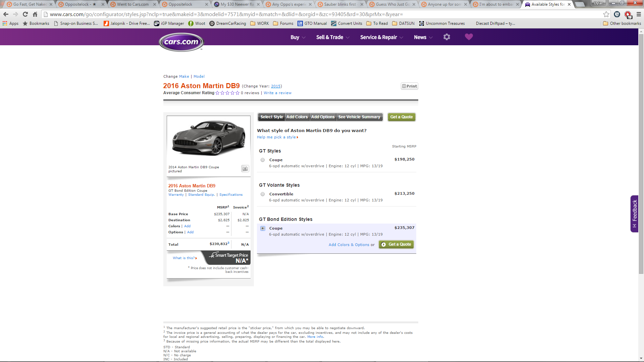Click Add Colors & Options link
The height and width of the screenshot is (362, 644).
pos(349,245)
